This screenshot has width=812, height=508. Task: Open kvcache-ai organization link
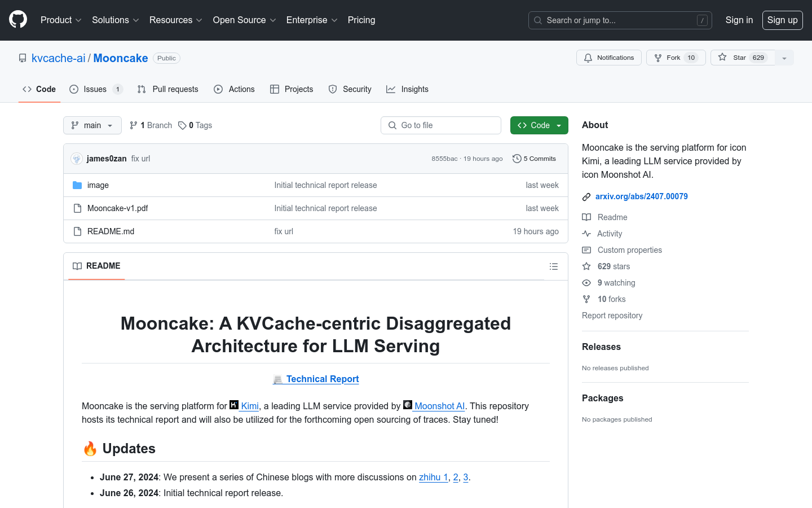(59, 58)
